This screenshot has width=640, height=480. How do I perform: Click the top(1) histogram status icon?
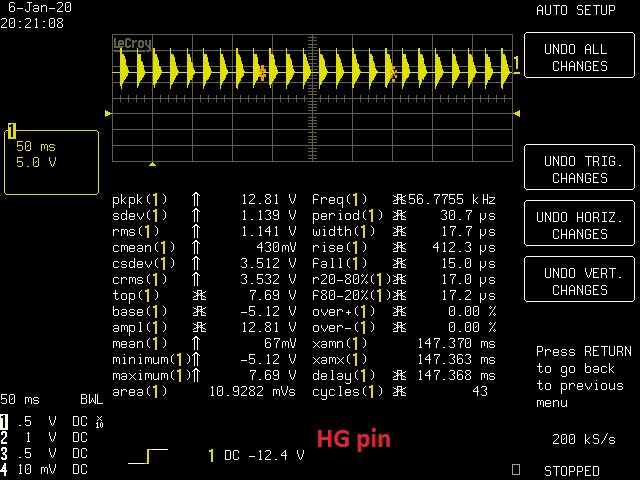[x=199, y=296]
